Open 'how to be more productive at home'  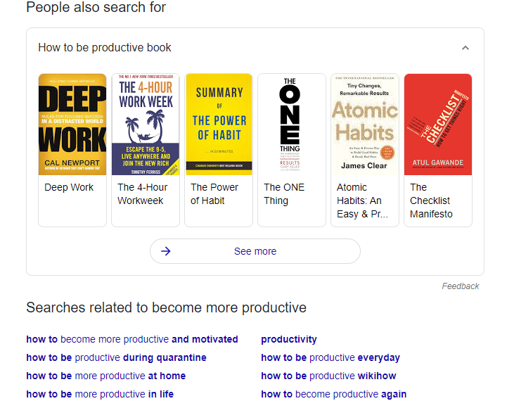(106, 376)
